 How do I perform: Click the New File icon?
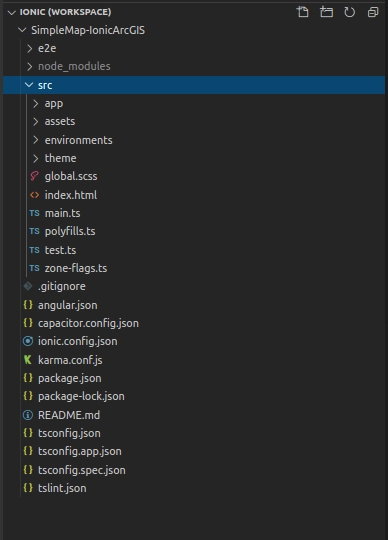pos(303,12)
